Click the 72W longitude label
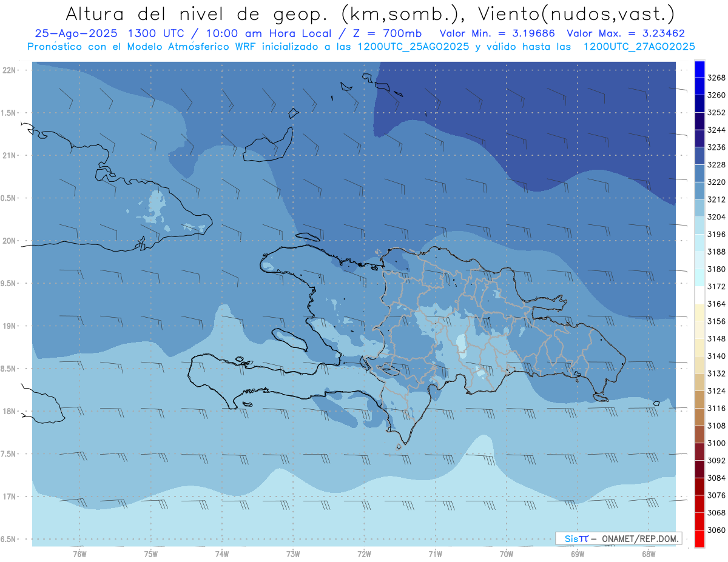This screenshot has height=562, width=728. pos(364,554)
